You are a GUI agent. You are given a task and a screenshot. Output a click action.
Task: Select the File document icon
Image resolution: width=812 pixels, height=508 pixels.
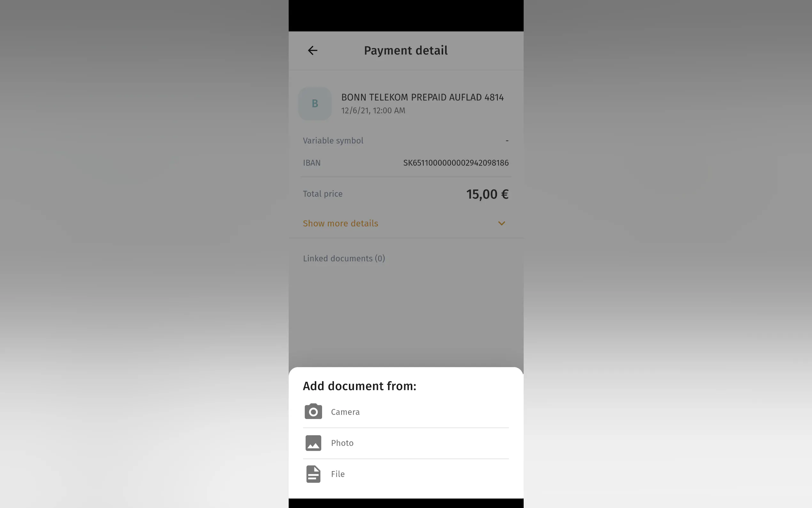[x=313, y=474]
